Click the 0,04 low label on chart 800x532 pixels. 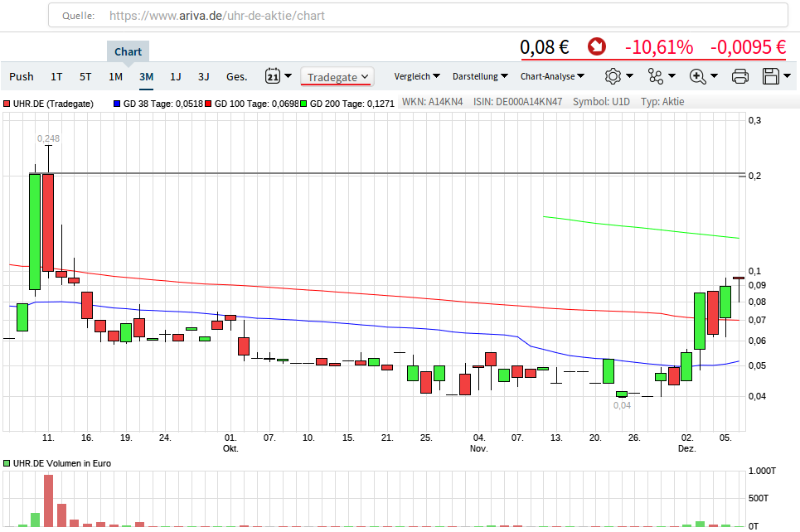coord(622,405)
